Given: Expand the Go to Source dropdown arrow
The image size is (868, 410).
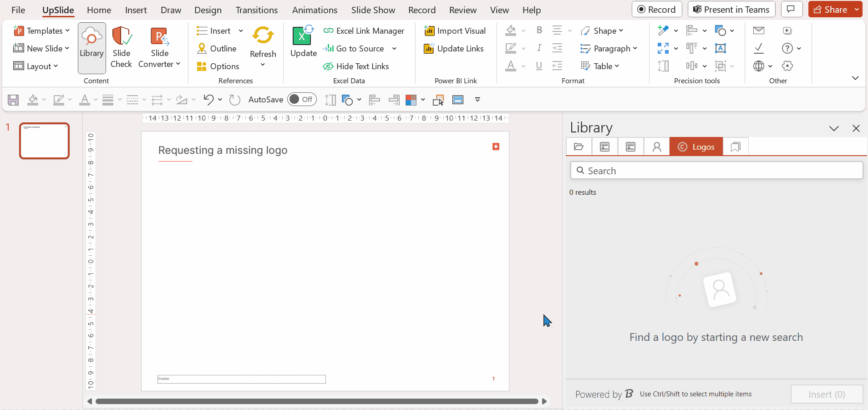Looking at the screenshot, I should 394,49.
